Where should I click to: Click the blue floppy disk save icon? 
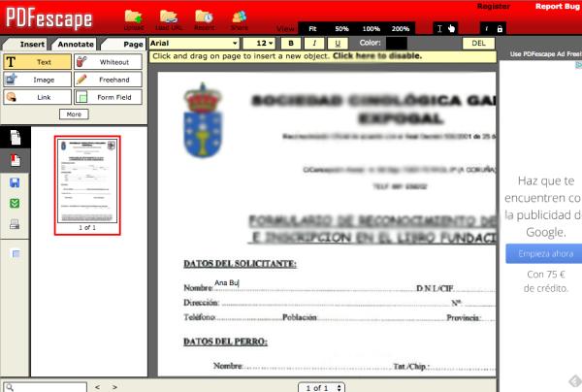(x=15, y=182)
